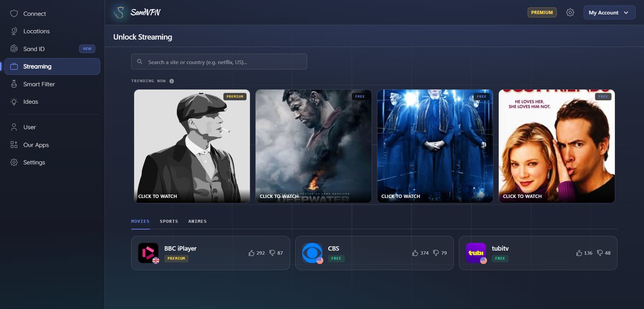Screen dimensions: 644x309
Task: Click the PREMIUM badge in header
Action: (542, 13)
